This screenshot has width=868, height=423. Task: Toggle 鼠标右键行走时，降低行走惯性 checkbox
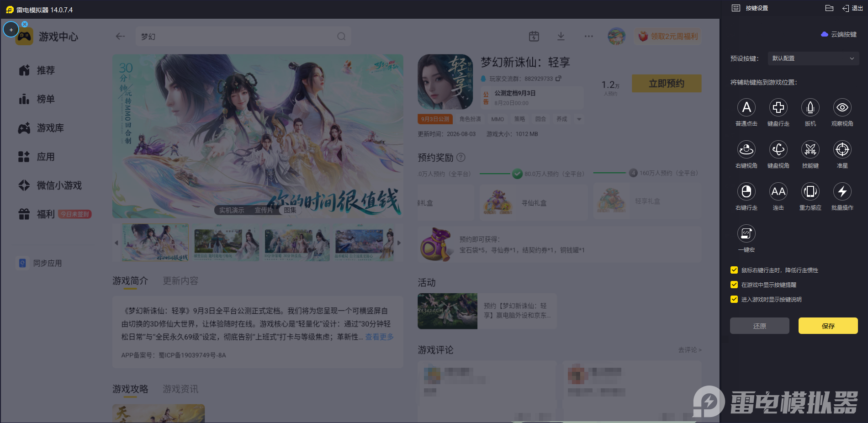point(734,270)
